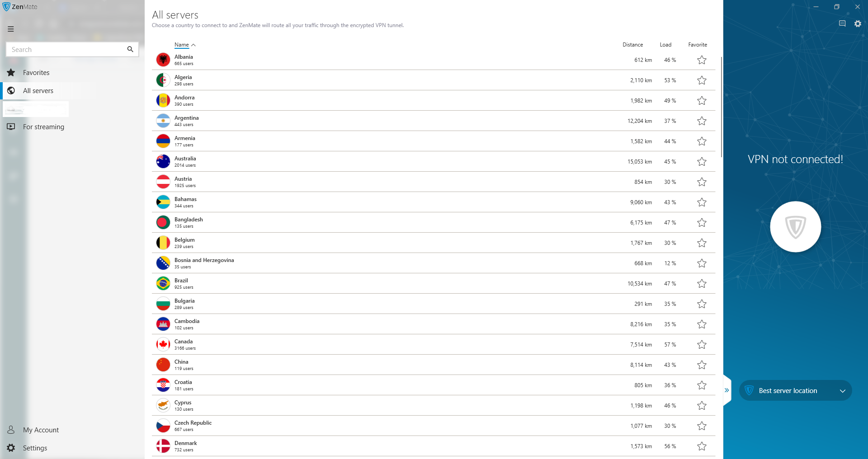Sort servers by Load column
The width and height of the screenshot is (868, 459).
665,45
